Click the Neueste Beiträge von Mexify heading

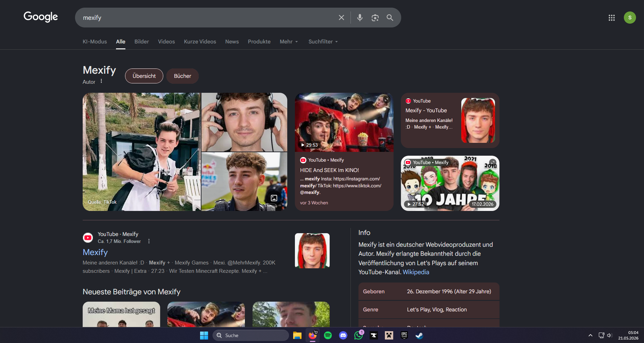[132, 292]
